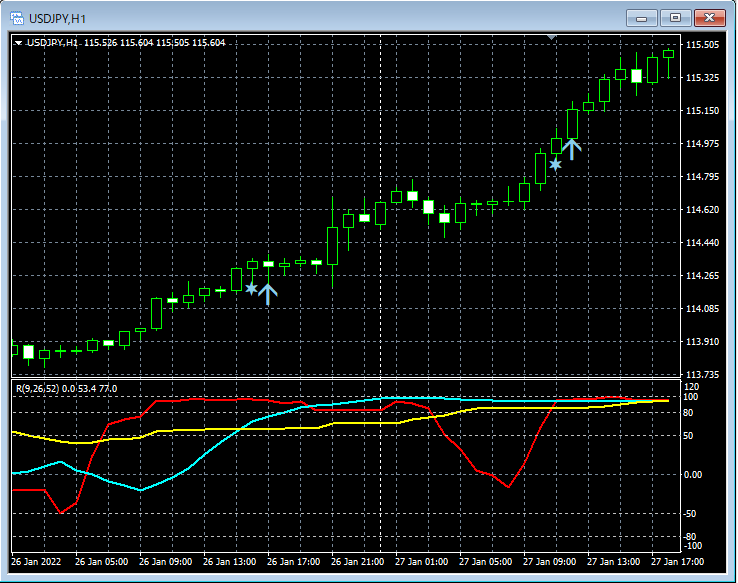Select the blue up arrow near 27 Jan 09:00
This screenshot has height=583, width=738.
tap(571, 149)
